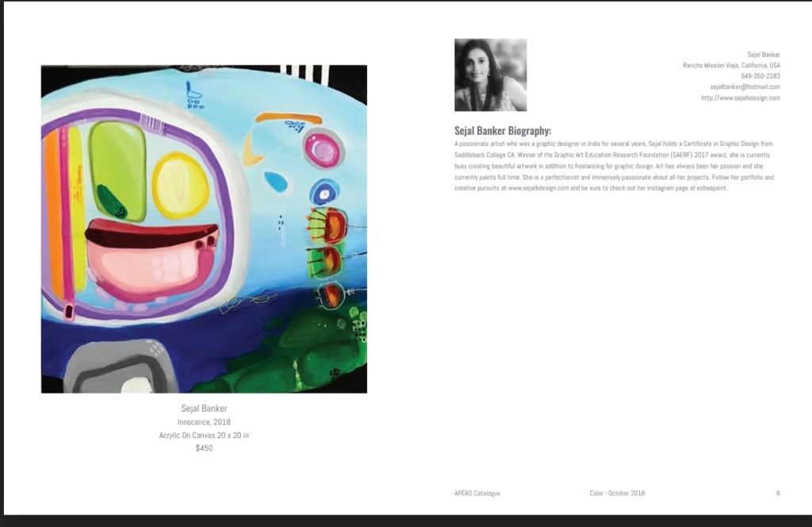The height and width of the screenshot is (527, 812).
Task: Click the Color - October 2018 footer
Action: point(616,493)
